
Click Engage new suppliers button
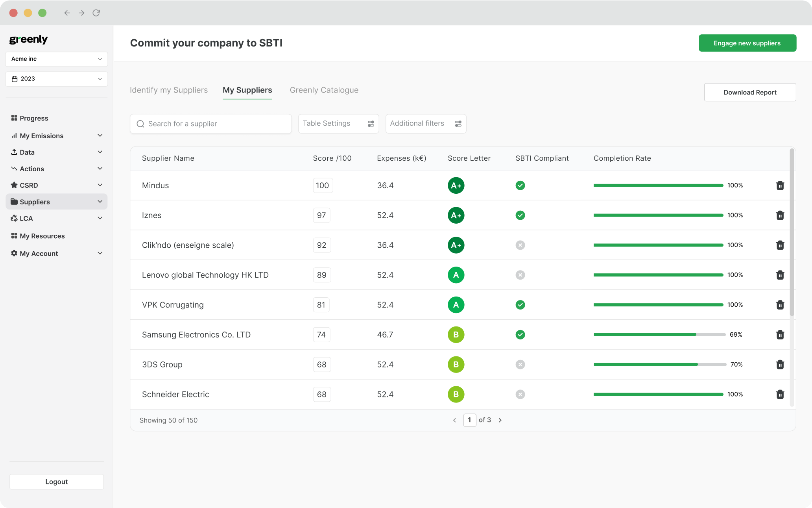(747, 43)
